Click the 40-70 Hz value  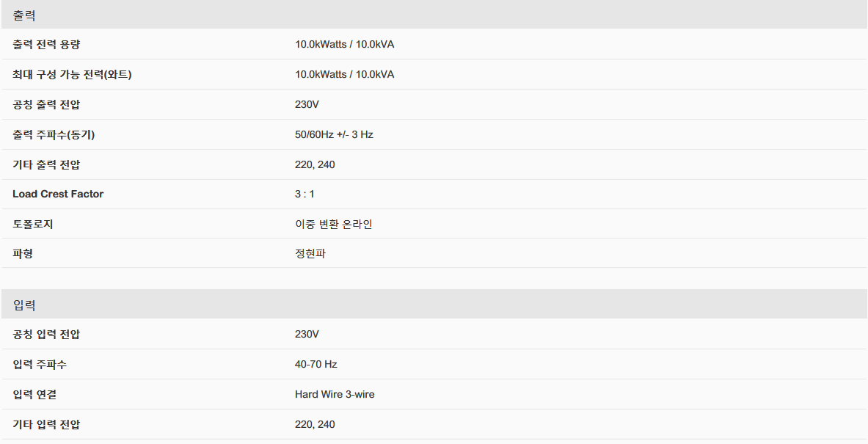[316, 365]
